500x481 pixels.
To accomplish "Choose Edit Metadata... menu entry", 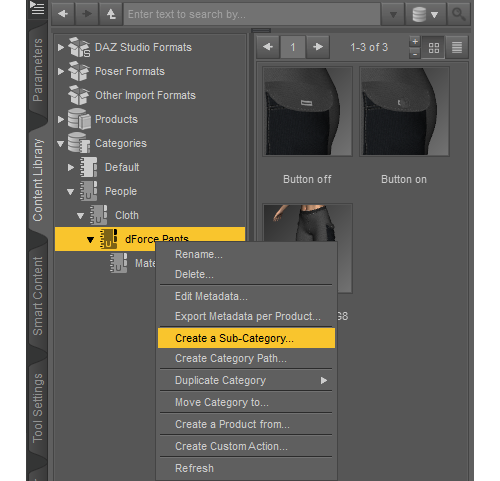I will pyautogui.click(x=247, y=296).
